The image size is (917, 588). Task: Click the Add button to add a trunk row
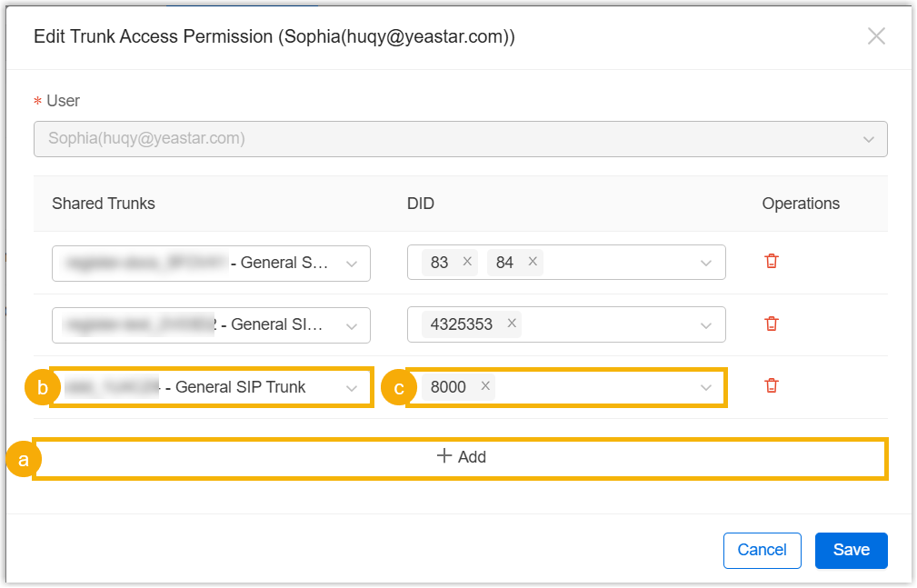tap(461, 457)
